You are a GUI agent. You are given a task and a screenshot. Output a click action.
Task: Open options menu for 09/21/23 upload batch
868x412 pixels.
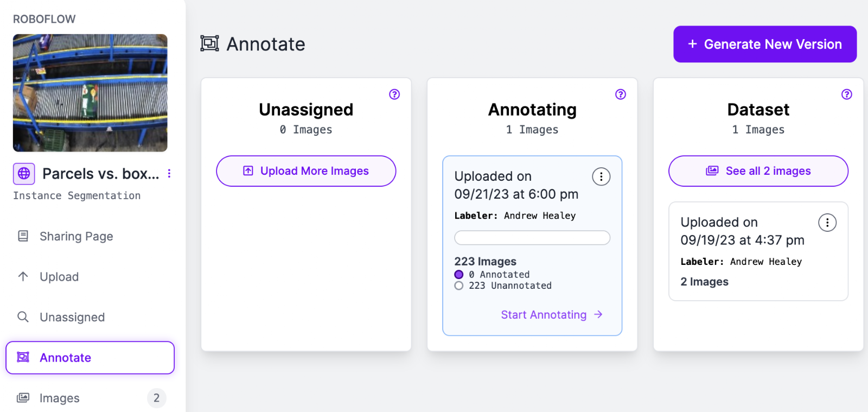[601, 176]
